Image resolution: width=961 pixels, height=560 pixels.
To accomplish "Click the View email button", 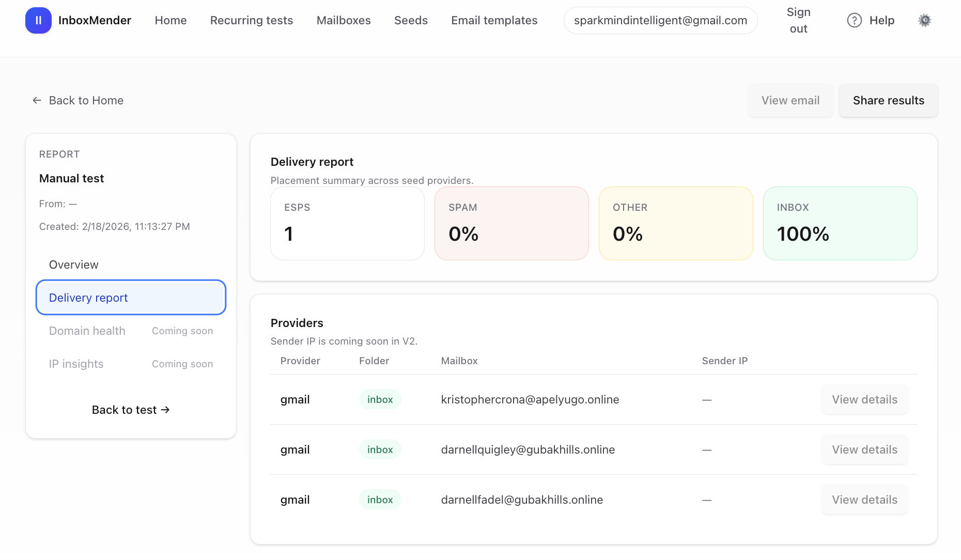I will point(790,100).
